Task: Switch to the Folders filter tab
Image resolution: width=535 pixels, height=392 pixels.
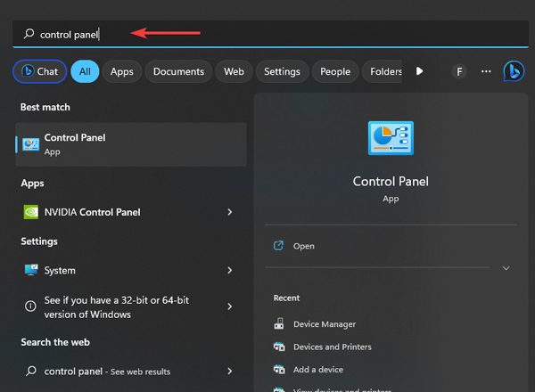Action: (x=383, y=71)
